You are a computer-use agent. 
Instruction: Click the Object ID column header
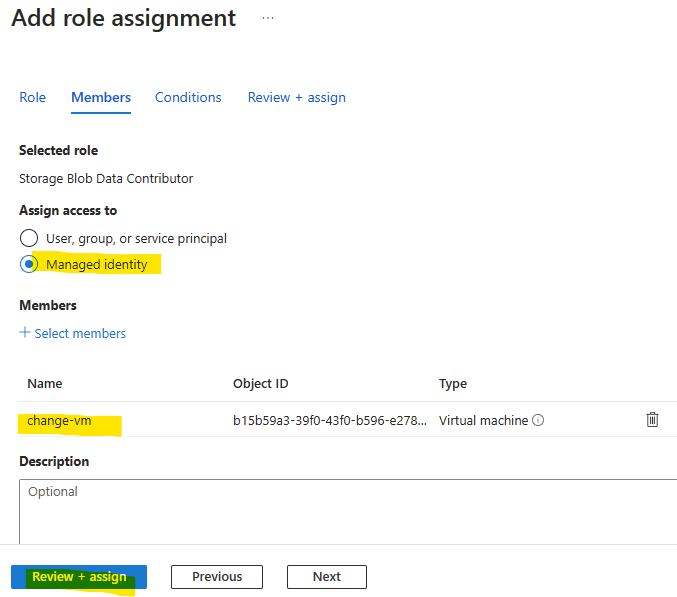coord(260,383)
